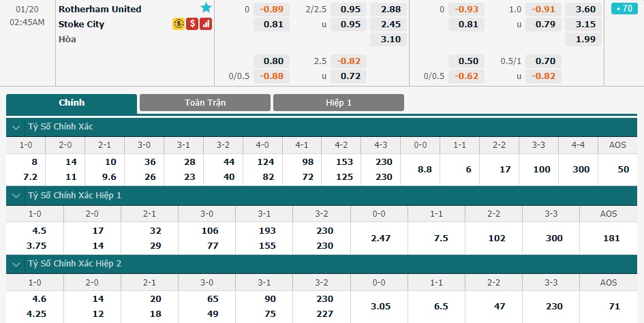The width and height of the screenshot is (644, 323).
Task: Collapse Tỷ Số Chính Xác Hiệp 1 section
Action: tap(16, 196)
